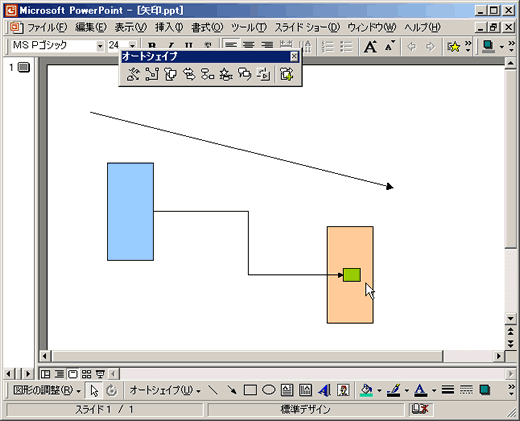The width and height of the screenshot is (520, 421).
Task: Expand the MS Pゴシック font dropdown
Action: pos(100,46)
